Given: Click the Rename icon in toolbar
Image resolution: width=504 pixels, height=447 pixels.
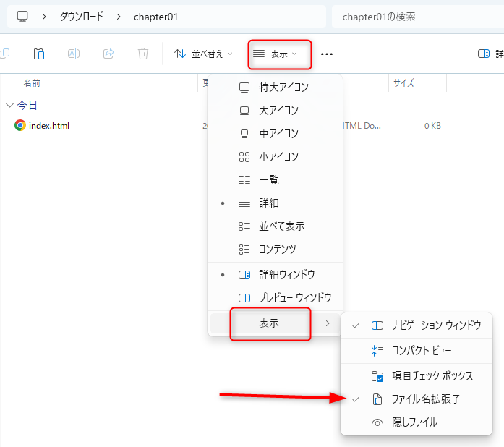Looking at the screenshot, I should 74,54.
